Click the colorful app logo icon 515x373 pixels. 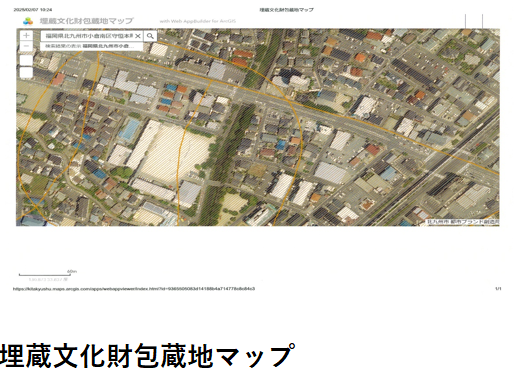28,21
